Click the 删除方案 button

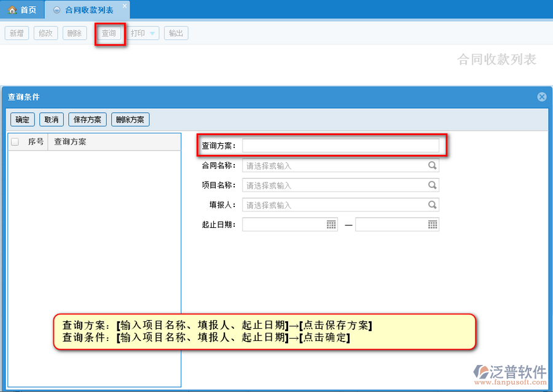(x=130, y=120)
